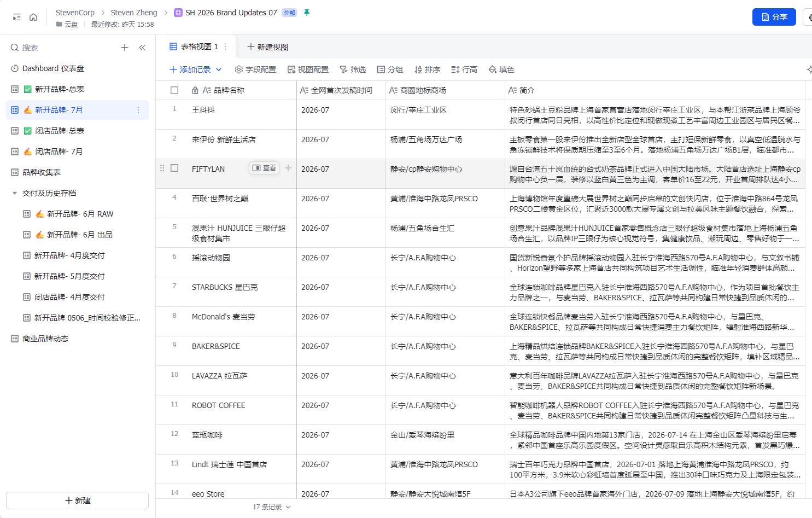Select the LAVAZZA 拉瓦萨 cell
The width and height of the screenshot is (812, 518).
pyautogui.click(x=241, y=381)
